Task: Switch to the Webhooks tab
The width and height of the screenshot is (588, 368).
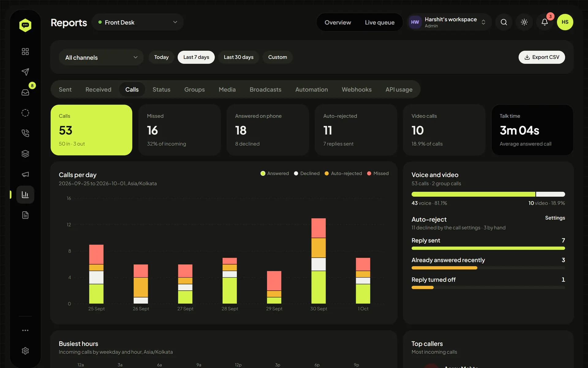Action: (356, 90)
